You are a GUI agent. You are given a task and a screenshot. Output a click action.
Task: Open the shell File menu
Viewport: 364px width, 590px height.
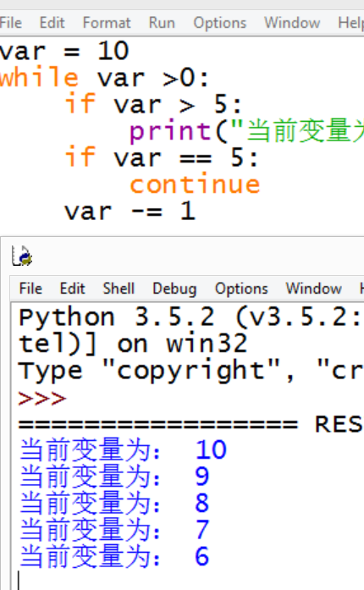point(30,289)
